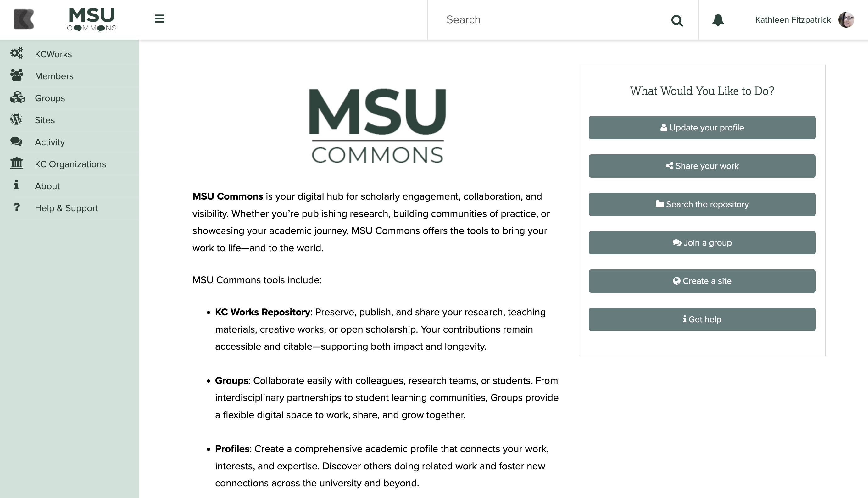Click the Join a group button

pyautogui.click(x=702, y=242)
